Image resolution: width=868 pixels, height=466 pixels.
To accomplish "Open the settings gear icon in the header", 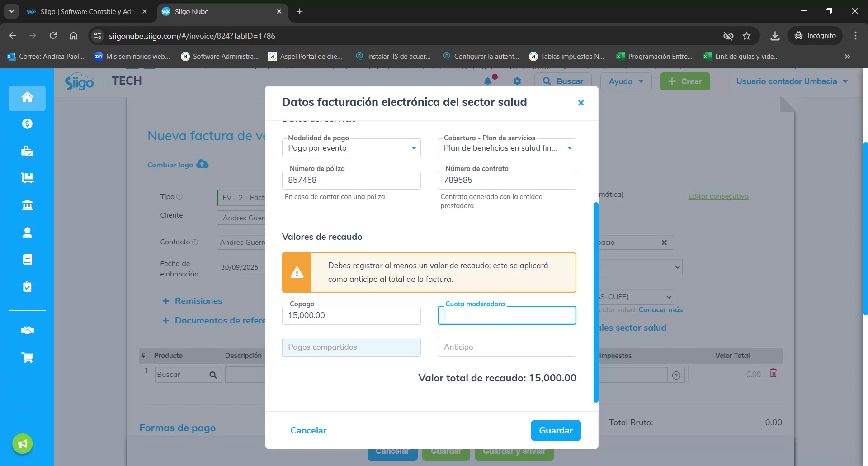I will pos(517,81).
